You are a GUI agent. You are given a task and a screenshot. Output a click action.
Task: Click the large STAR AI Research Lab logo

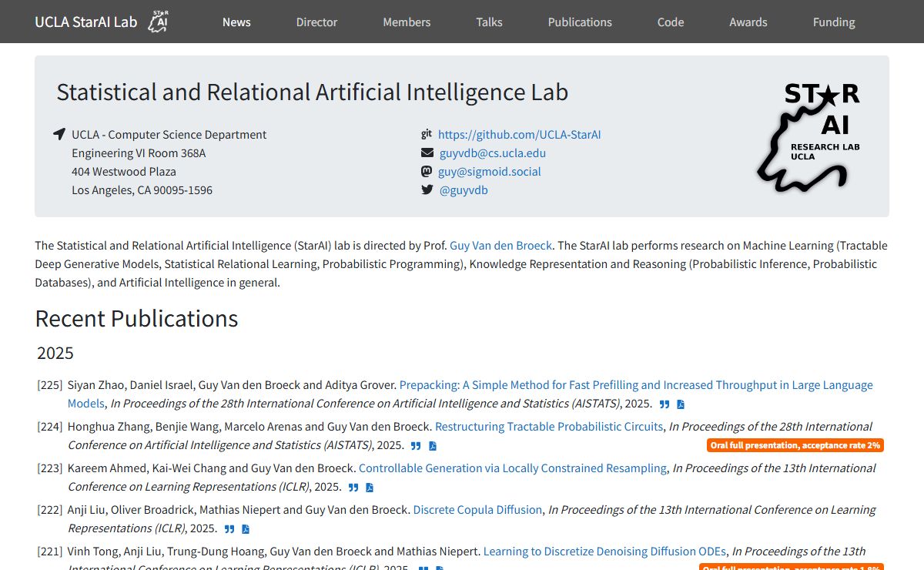pyautogui.click(x=808, y=136)
